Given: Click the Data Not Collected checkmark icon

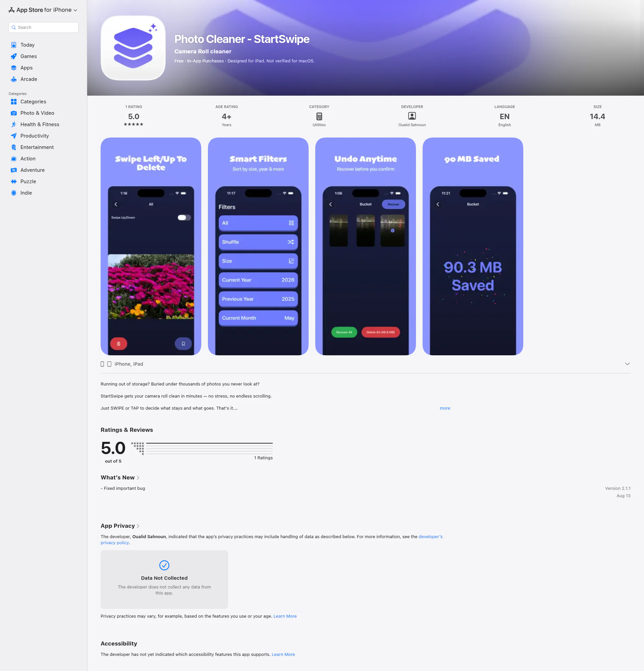Looking at the screenshot, I should 164,565.
